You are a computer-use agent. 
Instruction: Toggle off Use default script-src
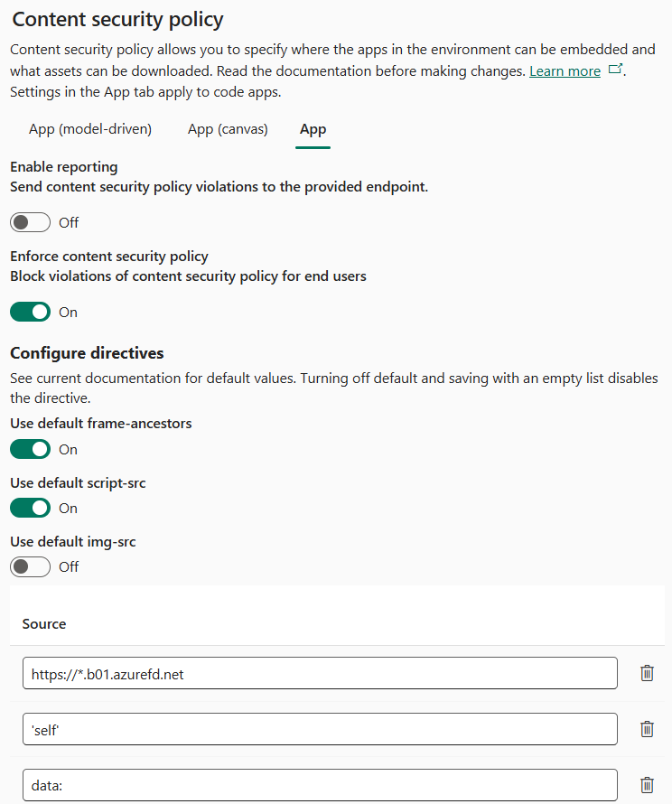coord(30,508)
